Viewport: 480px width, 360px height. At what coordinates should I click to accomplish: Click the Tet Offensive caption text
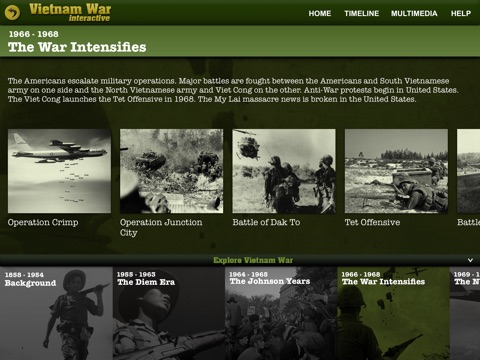[x=372, y=222]
